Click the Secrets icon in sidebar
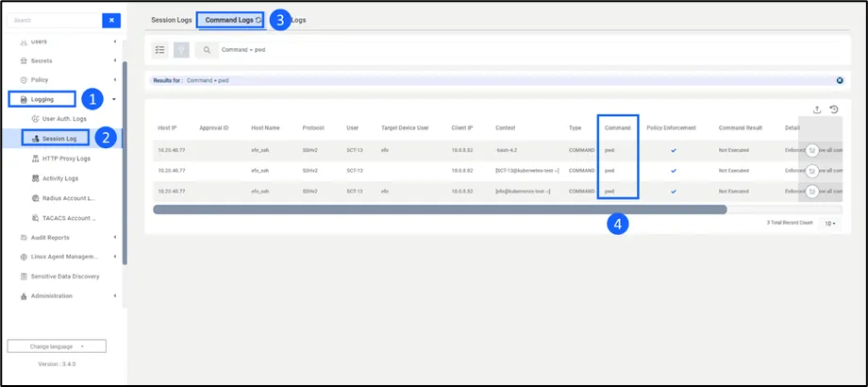Viewport: 868px width, 387px height. pos(24,61)
